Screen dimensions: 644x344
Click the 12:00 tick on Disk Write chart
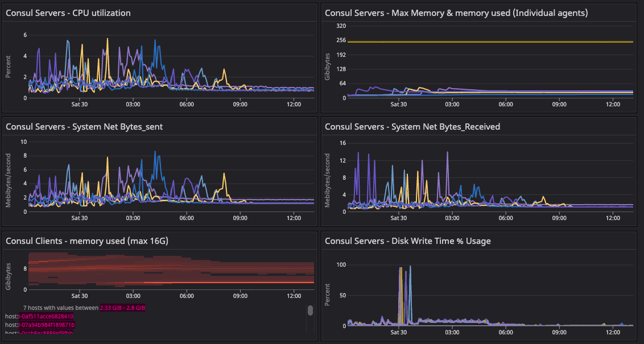point(613,332)
